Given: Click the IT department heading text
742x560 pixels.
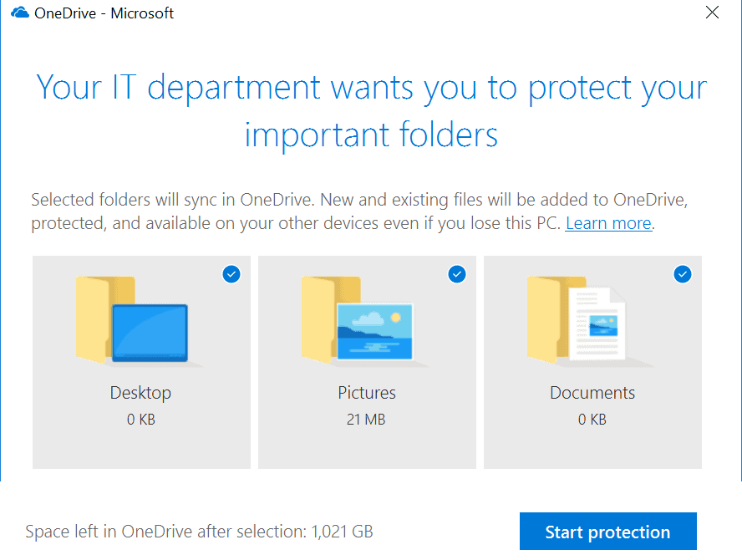Looking at the screenshot, I should [372, 111].
